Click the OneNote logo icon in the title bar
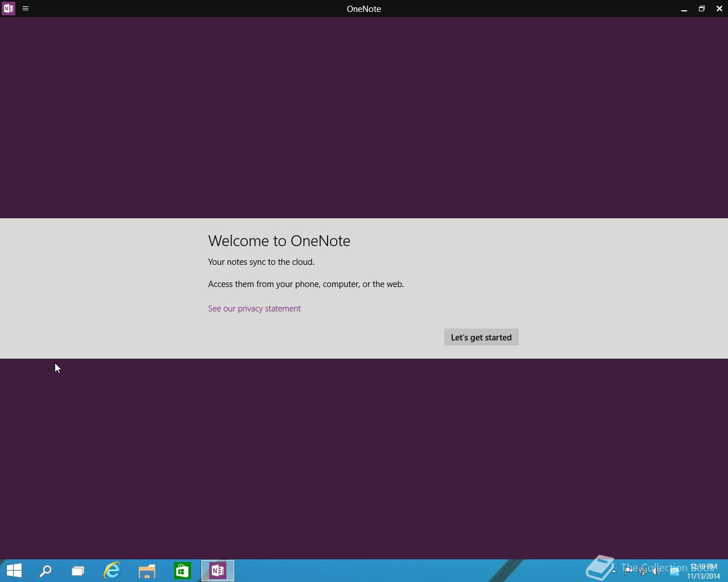Image resolution: width=728 pixels, height=582 pixels. pyautogui.click(x=9, y=9)
